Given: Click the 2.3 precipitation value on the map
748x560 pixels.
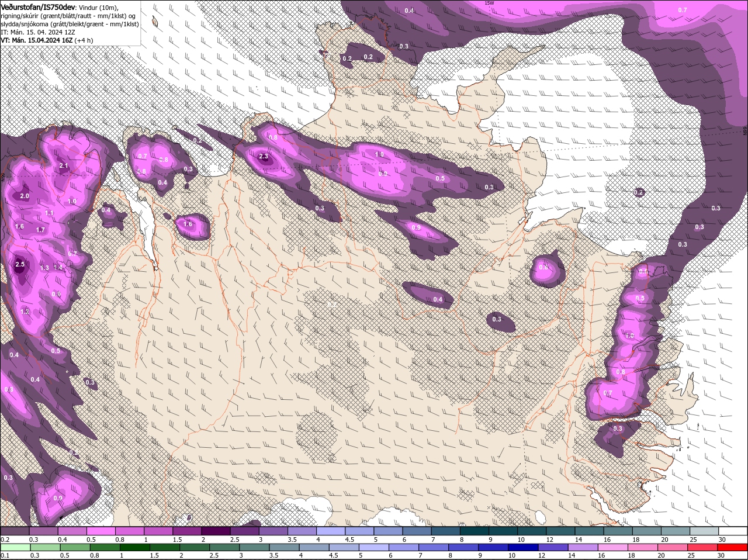Looking at the screenshot, I should tap(264, 157).
